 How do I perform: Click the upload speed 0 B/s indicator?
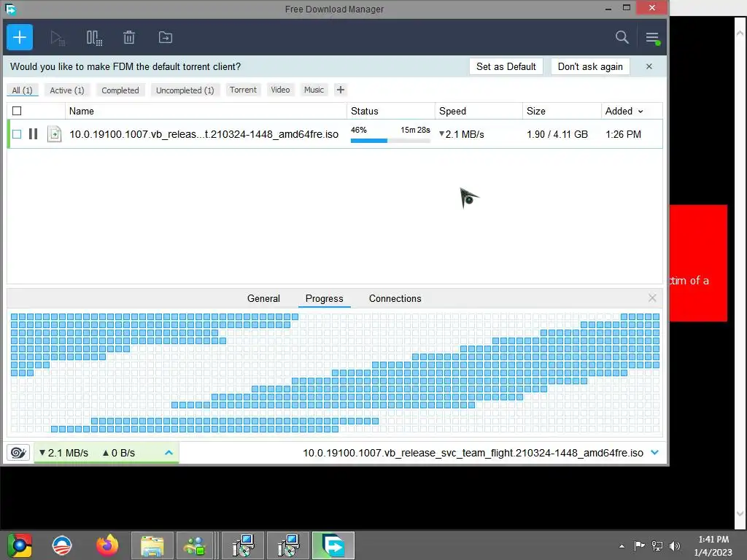point(119,453)
